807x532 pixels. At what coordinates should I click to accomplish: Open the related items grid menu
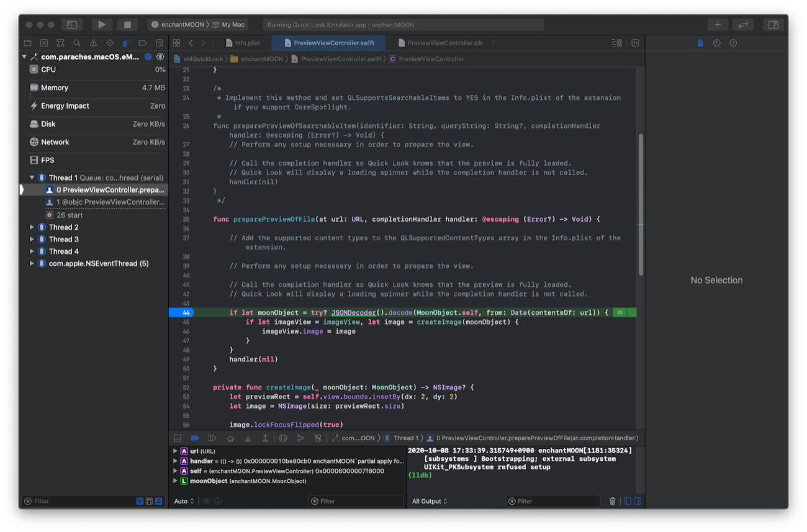pyautogui.click(x=176, y=43)
